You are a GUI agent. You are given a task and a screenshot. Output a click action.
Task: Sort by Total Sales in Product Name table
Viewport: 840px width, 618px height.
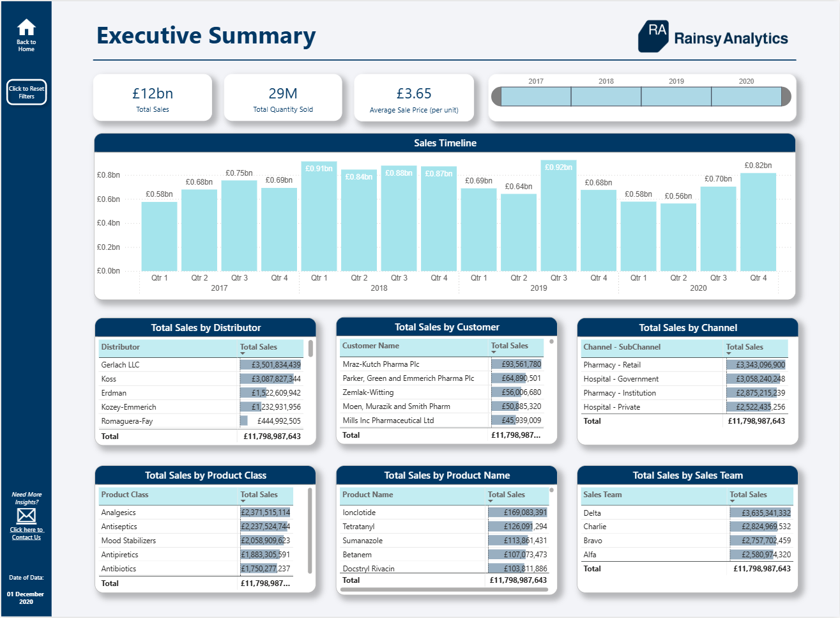507,495
